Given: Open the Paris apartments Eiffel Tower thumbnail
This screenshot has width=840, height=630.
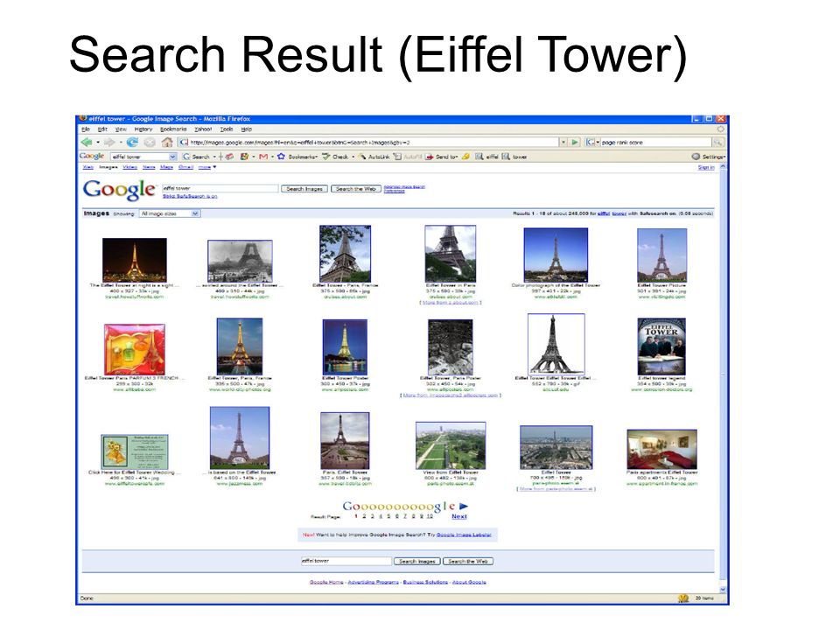Looking at the screenshot, I should tap(661, 449).
